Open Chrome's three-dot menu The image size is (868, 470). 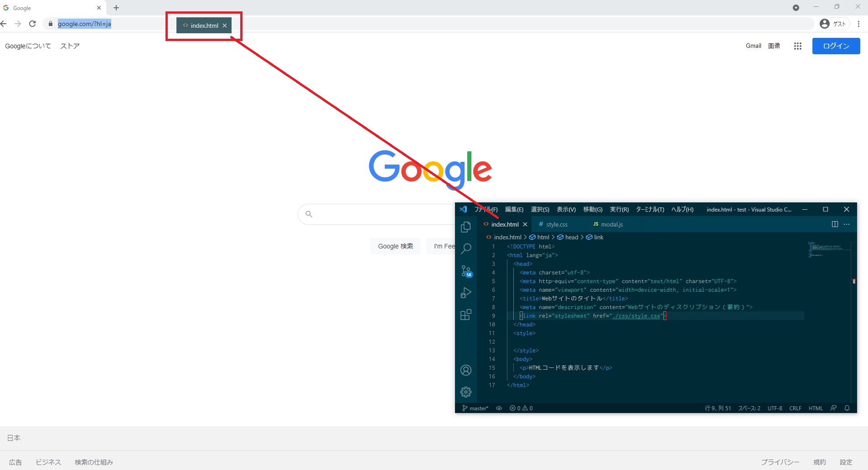tap(858, 24)
